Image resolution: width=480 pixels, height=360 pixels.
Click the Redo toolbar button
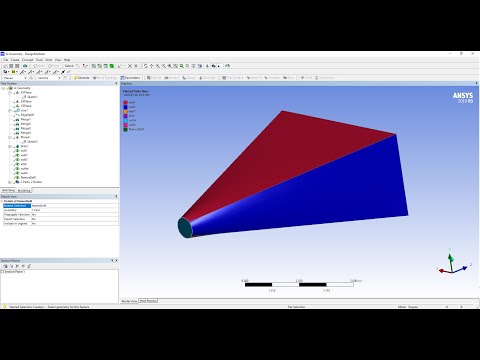coord(53,66)
